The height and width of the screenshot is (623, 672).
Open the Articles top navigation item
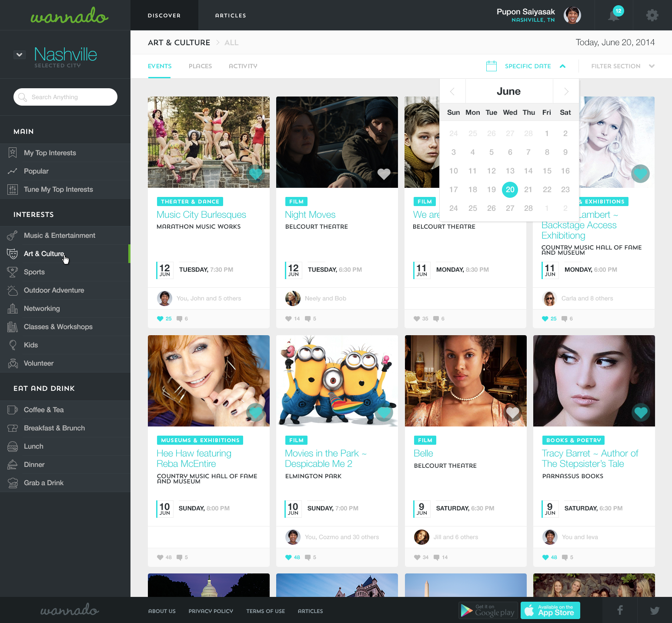click(231, 15)
